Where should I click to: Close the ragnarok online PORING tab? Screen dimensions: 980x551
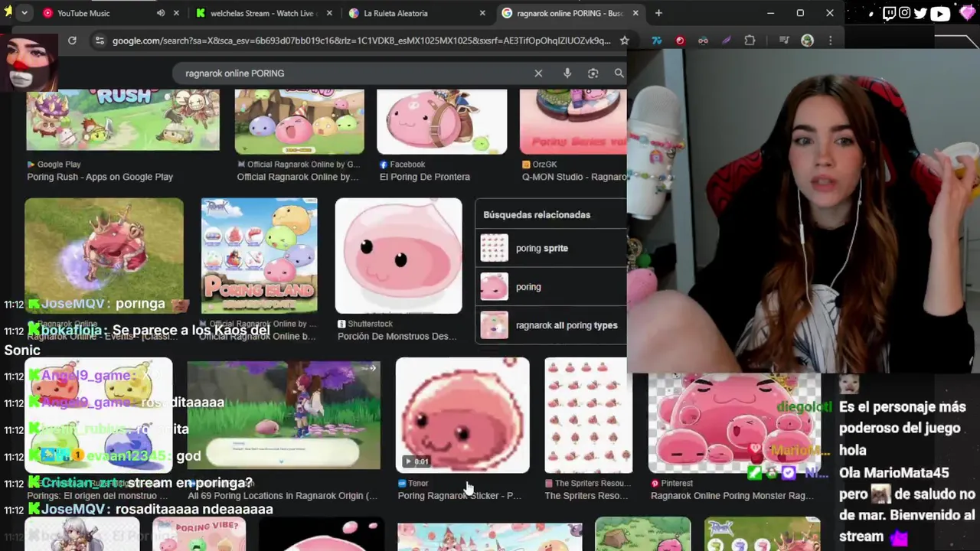[x=635, y=13]
